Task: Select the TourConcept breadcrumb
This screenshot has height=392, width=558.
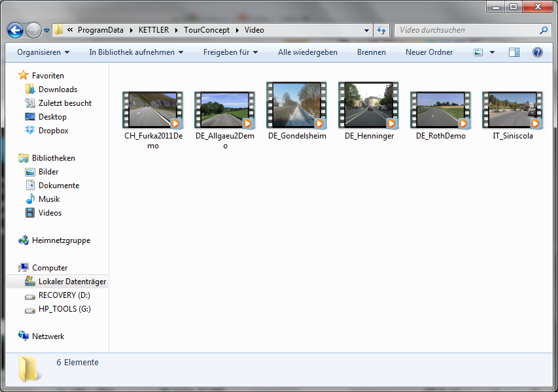Action: pyautogui.click(x=207, y=30)
